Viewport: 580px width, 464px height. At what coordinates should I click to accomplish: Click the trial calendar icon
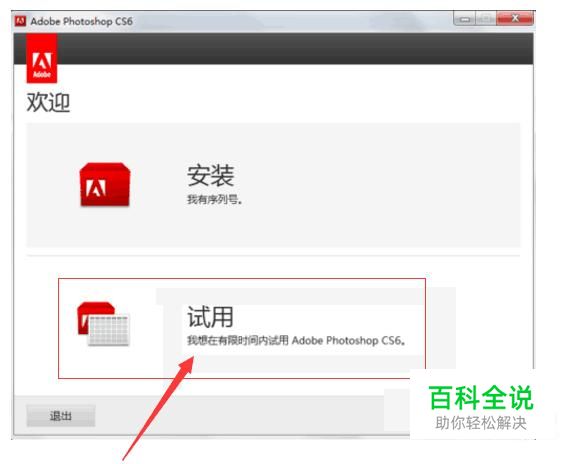(x=104, y=324)
